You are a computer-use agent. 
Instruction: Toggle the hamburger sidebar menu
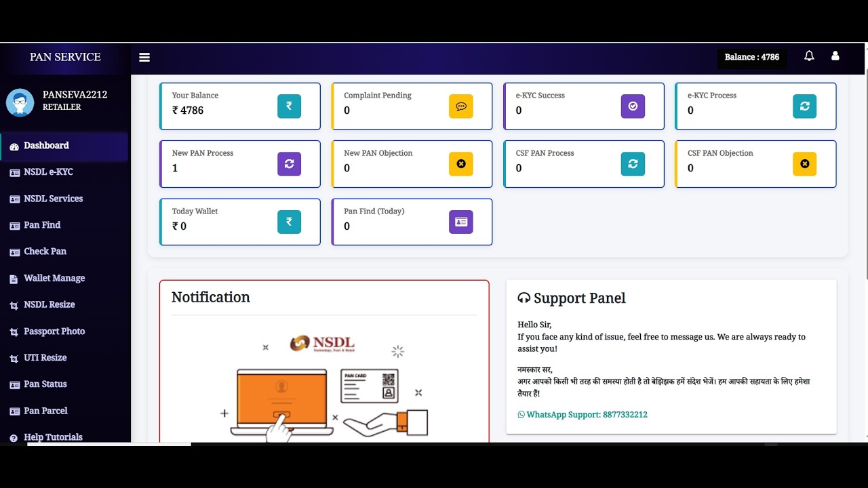pyautogui.click(x=144, y=58)
